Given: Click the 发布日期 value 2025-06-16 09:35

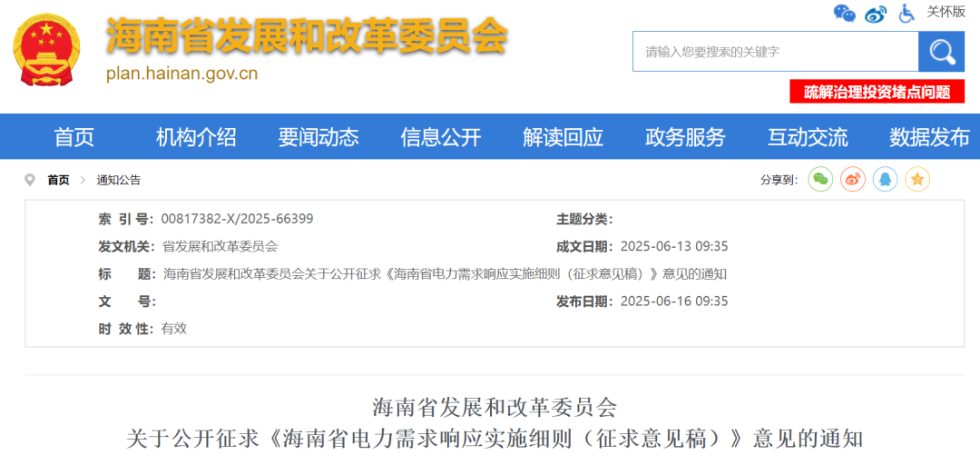Looking at the screenshot, I should click(674, 301).
